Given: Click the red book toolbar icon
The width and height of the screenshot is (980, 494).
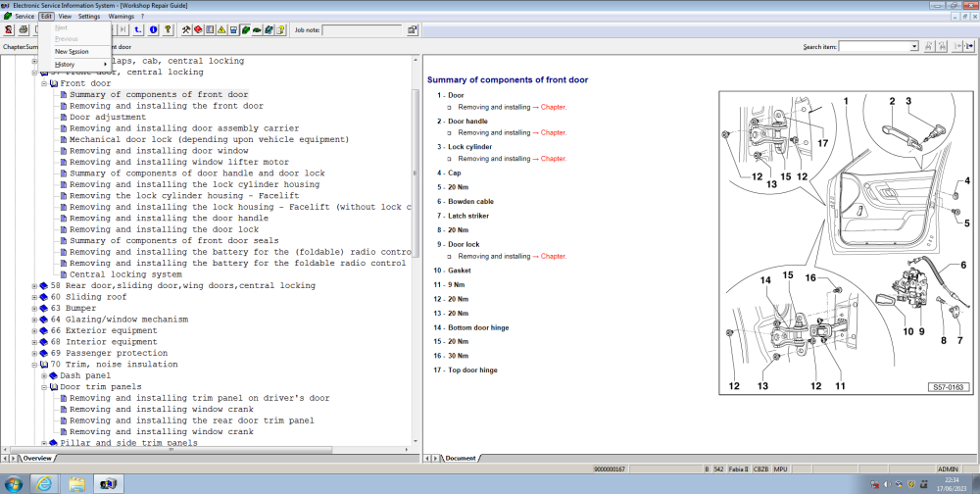Looking at the screenshot, I should click(198, 29).
